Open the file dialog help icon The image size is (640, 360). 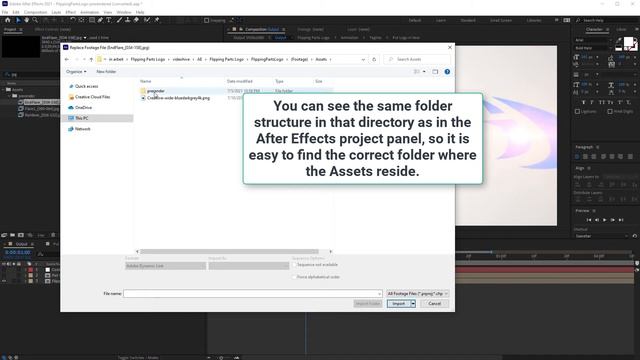point(447,72)
